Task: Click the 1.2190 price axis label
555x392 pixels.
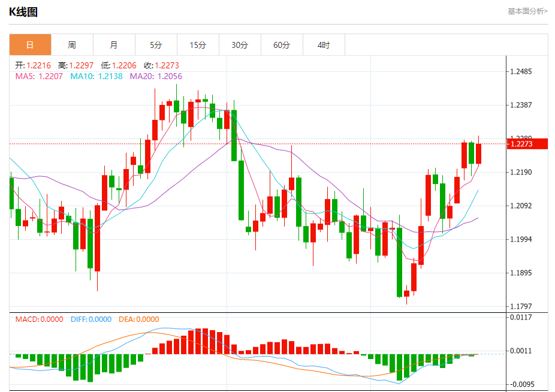Action: (521, 173)
